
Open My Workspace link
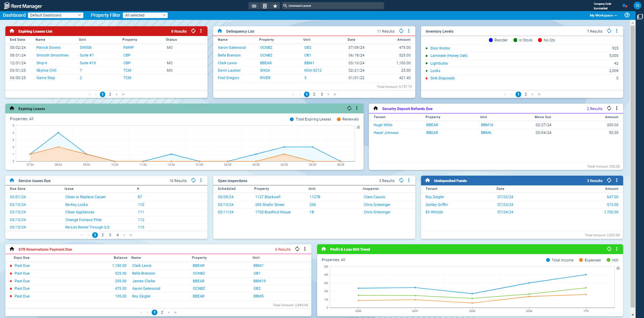pos(603,15)
